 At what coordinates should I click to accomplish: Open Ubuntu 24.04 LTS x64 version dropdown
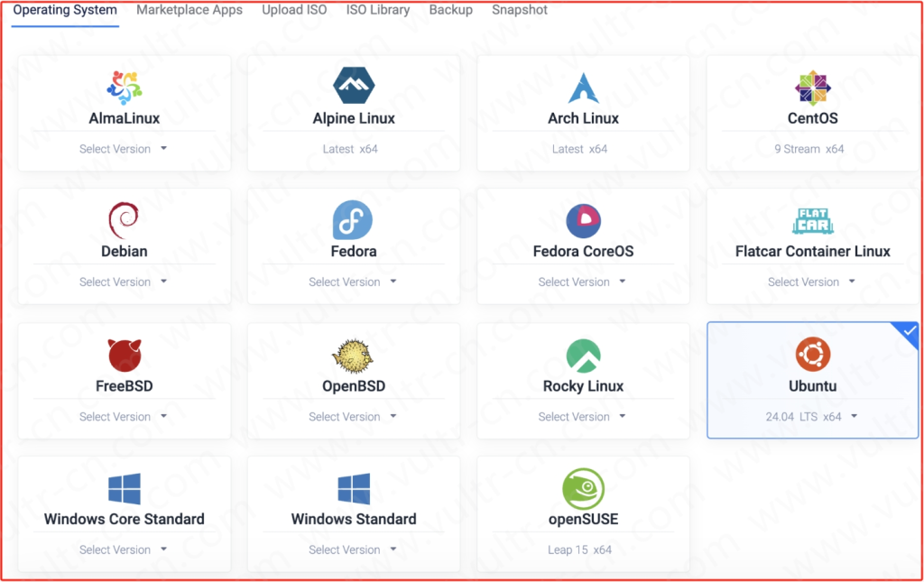point(811,417)
